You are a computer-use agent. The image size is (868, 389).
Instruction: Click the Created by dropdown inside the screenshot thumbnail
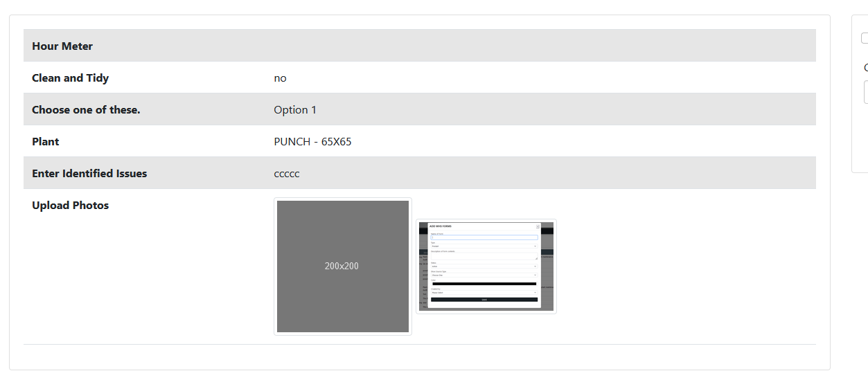(484, 292)
